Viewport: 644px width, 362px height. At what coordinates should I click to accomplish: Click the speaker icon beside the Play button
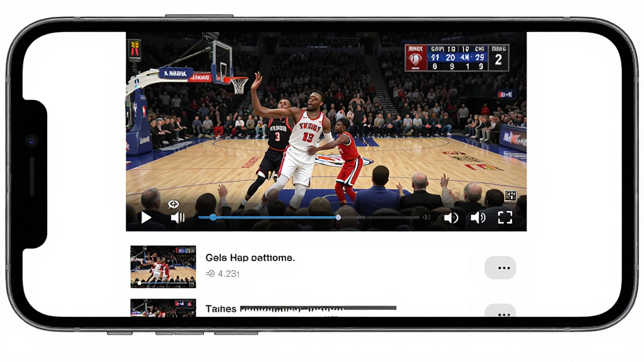[x=177, y=217]
